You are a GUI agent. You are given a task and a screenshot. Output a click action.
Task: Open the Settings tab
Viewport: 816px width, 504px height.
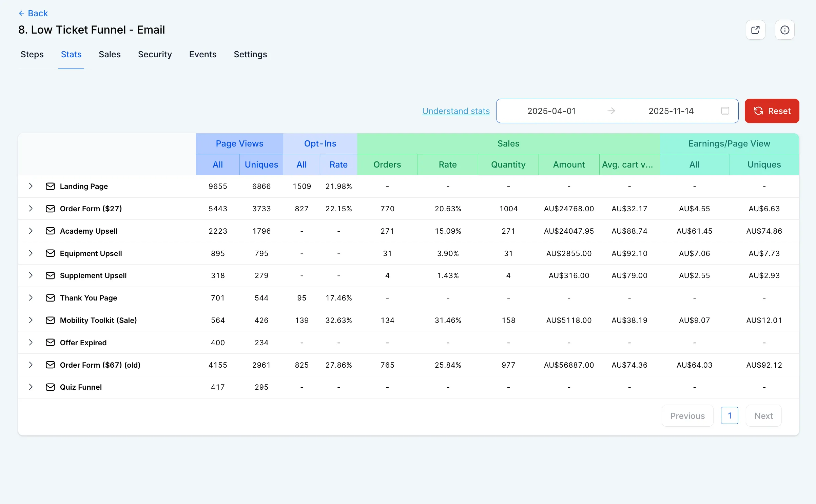250,54
